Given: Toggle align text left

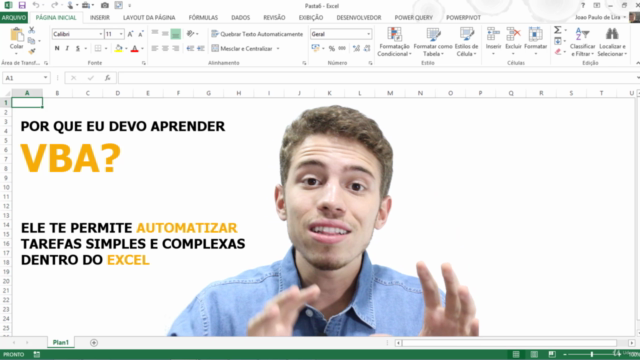Looking at the screenshot, I should 155,49.
